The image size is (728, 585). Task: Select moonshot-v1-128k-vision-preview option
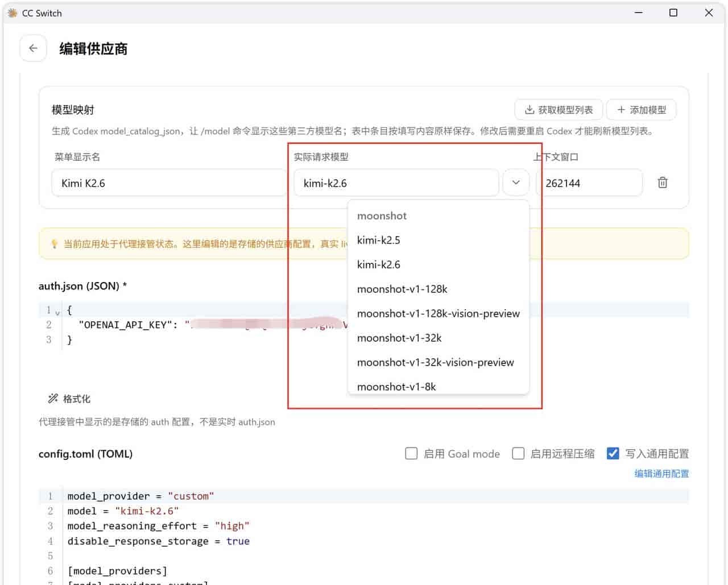pyautogui.click(x=439, y=313)
